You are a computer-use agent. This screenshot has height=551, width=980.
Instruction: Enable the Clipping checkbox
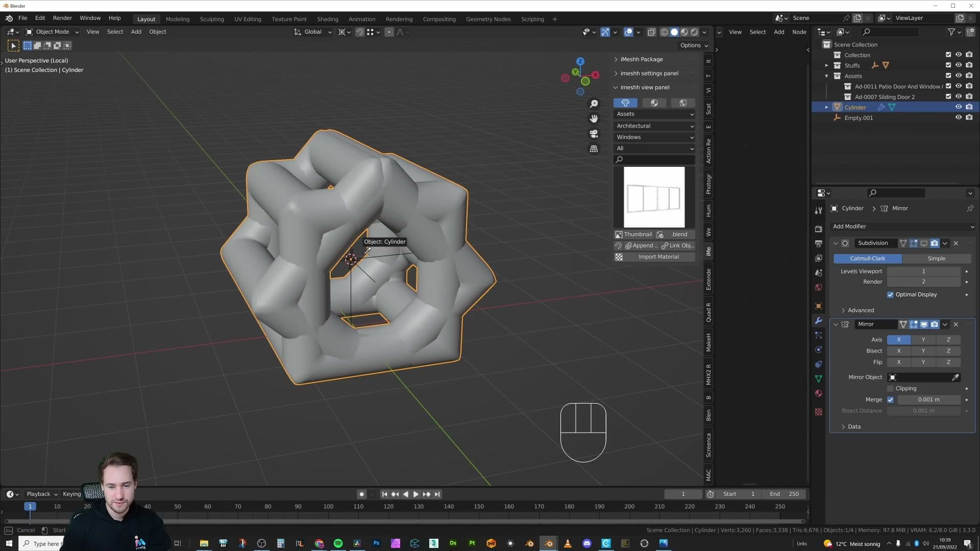tap(891, 389)
